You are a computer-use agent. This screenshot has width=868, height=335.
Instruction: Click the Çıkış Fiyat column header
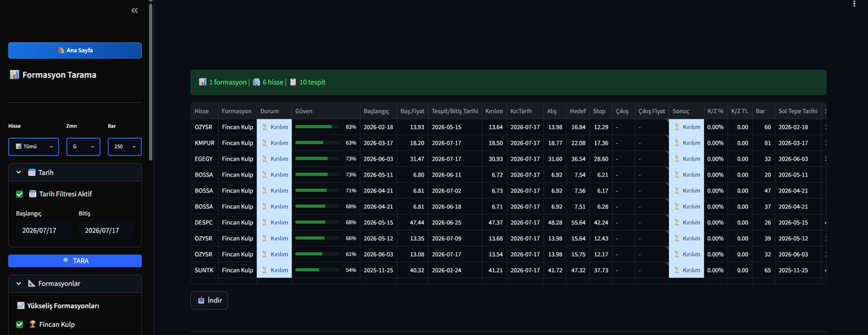point(652,111)
